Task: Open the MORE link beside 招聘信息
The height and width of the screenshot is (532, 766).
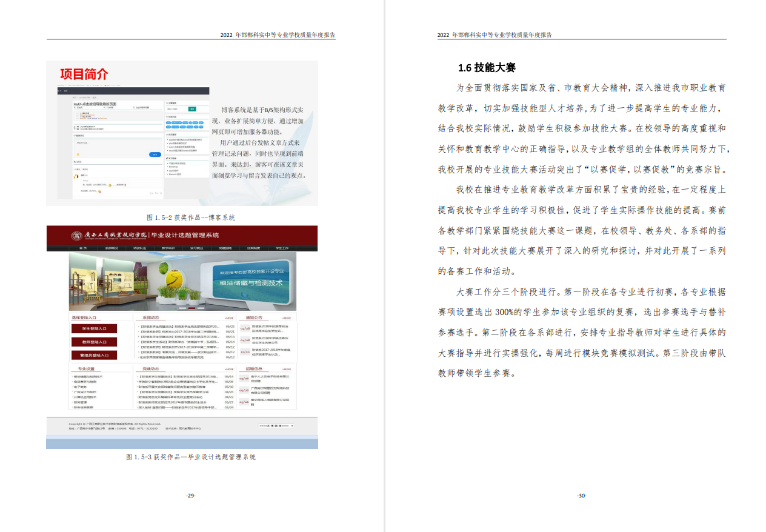Action: 287,369
